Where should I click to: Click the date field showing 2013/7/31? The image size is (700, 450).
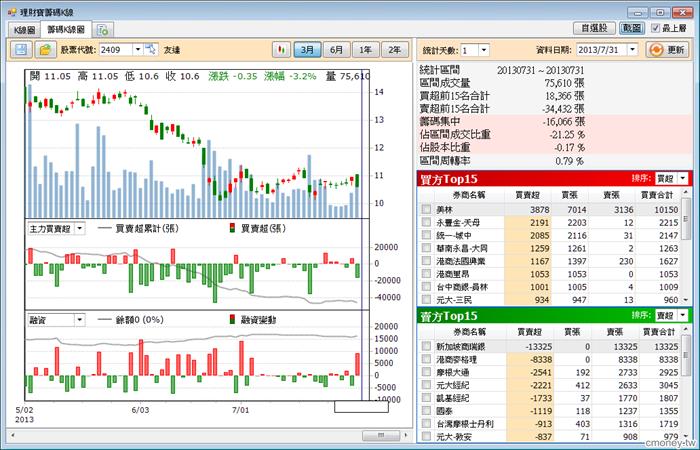601,50
